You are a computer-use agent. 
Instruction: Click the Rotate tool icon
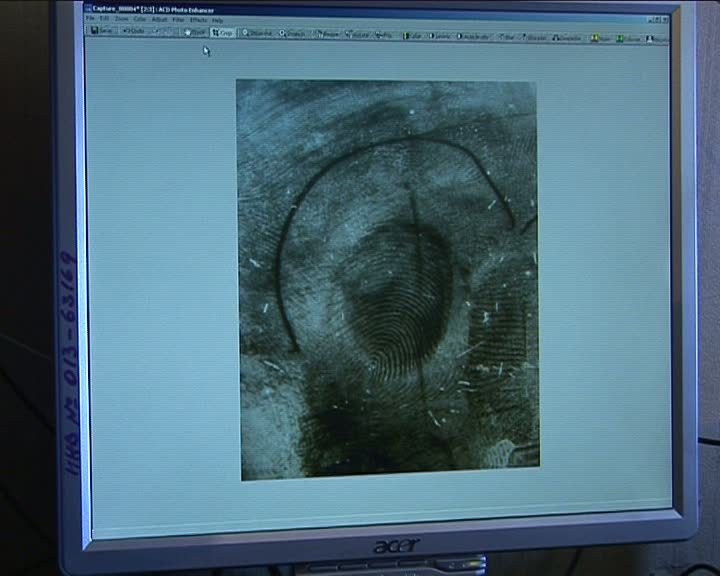click(x=357, y=34)
